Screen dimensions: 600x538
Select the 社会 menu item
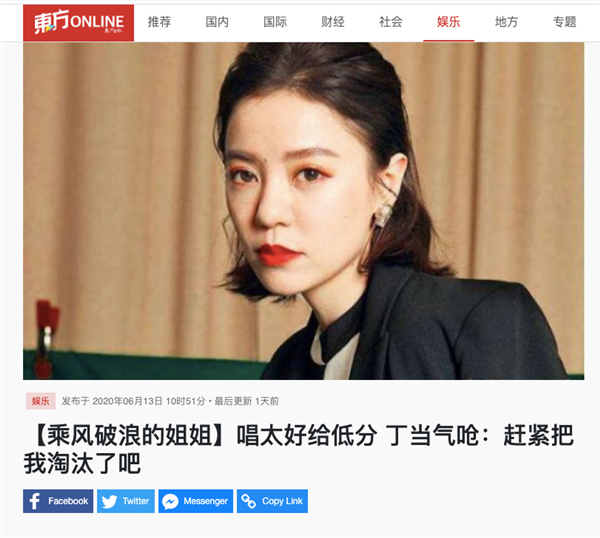click(390, 22)
